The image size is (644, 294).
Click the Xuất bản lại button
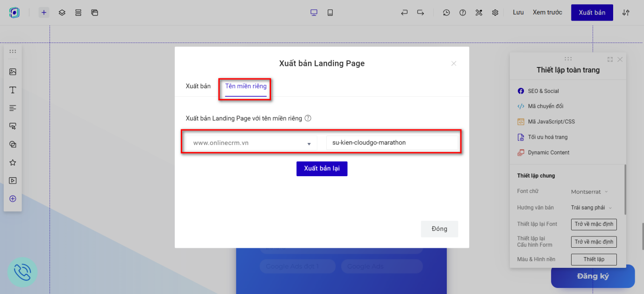[x=322, y=168]
